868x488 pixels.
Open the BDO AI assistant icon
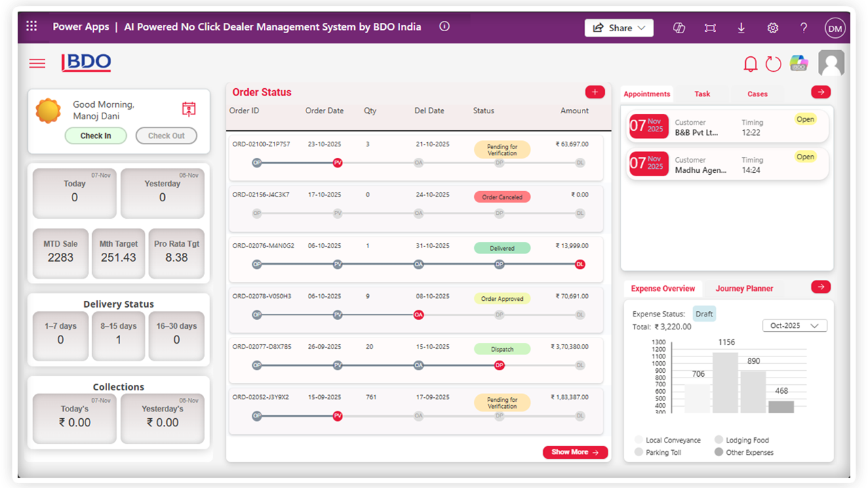point(799,63)
